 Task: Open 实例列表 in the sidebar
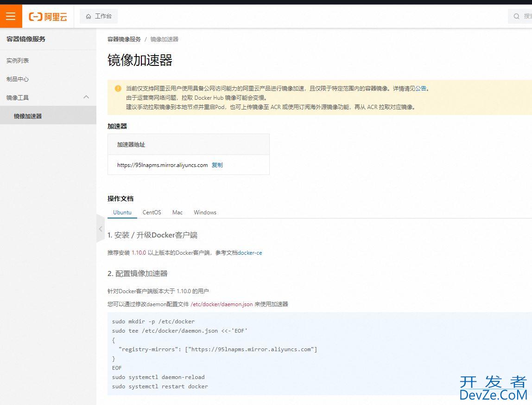point(18,60)
